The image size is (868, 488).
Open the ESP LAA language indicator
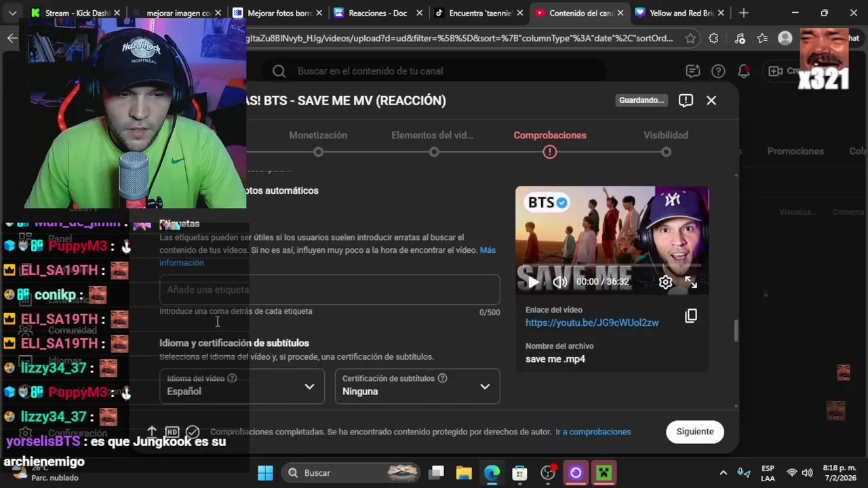coord(768,473)
